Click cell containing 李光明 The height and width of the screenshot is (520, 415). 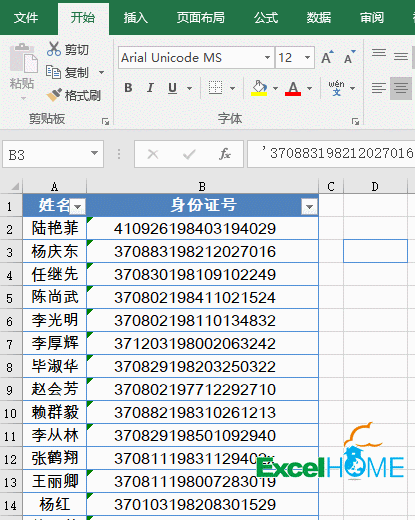point(55,321)
